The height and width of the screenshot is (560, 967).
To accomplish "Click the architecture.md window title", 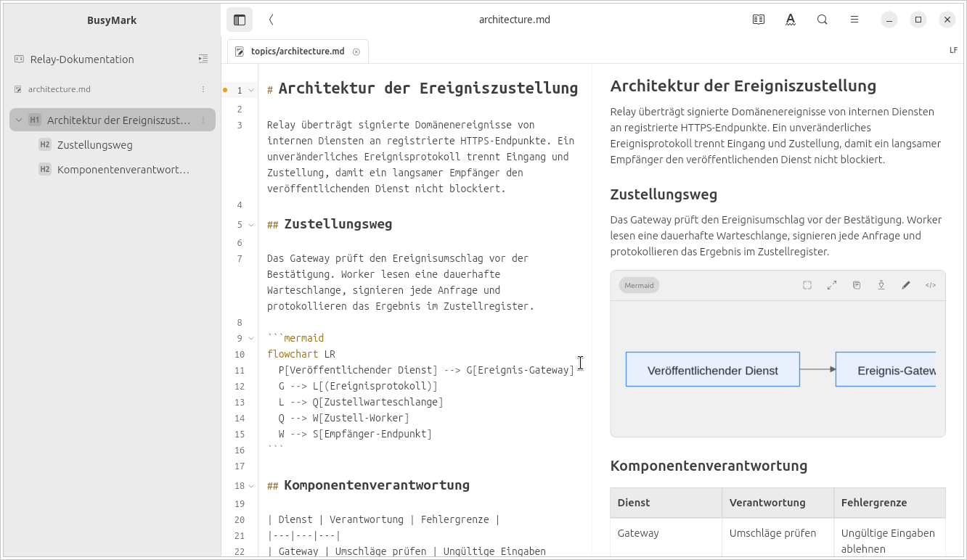I will (x=515, y=20).
